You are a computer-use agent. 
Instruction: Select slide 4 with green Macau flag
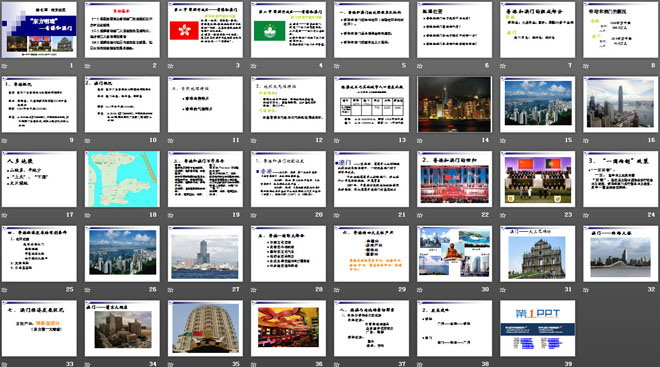288,30
